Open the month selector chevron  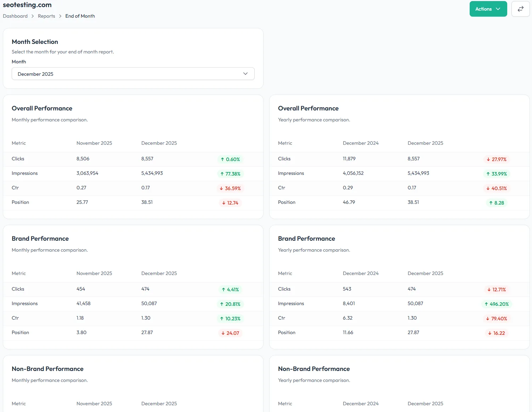245,74
